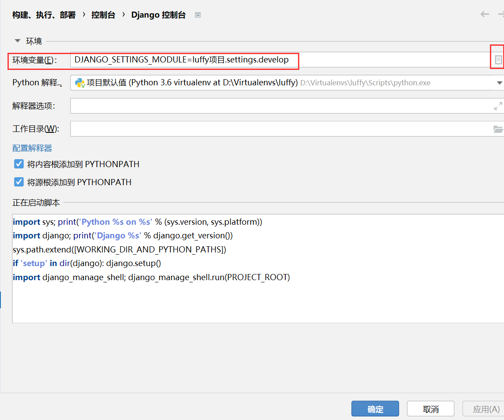Click the small icon beside Django 控制台 title
The height and width of the screenshot is (420, 504).
click(198, 15)
